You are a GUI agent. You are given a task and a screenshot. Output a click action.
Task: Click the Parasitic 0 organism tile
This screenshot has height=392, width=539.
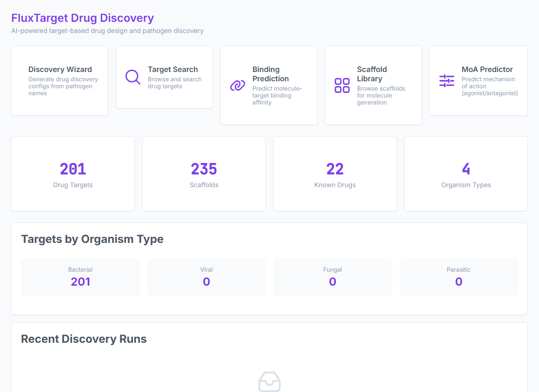pyautogui.click(x=459, y=277)
